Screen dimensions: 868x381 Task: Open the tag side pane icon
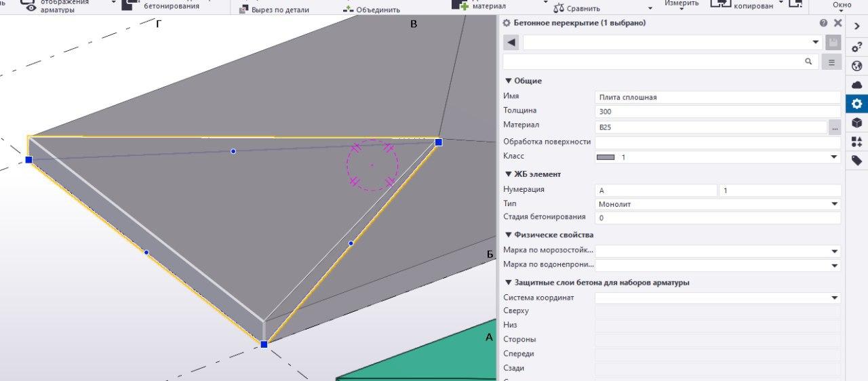tap(857, 161)
